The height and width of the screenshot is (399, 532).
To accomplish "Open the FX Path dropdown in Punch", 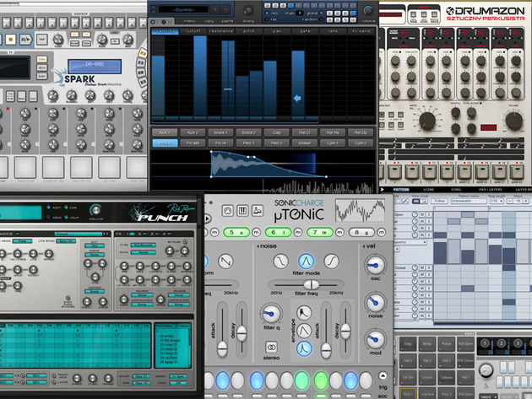I will tap(144, 252).
